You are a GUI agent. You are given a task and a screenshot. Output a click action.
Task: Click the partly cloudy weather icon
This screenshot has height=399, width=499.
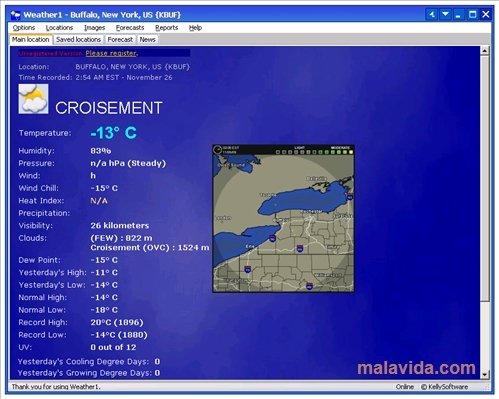pyautogui.click(x=33, y=99)
